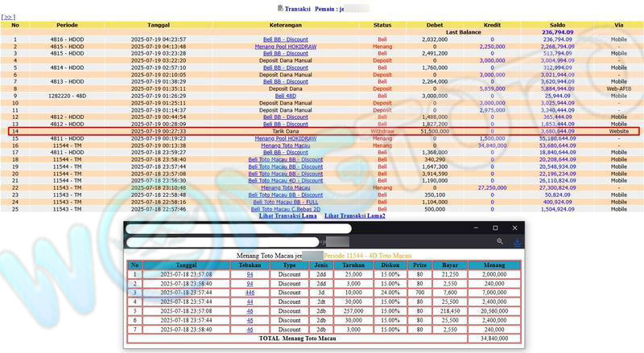Select the highlighted Tarik Dana withdraw row

pyautogui.click(x=322, y=131)
